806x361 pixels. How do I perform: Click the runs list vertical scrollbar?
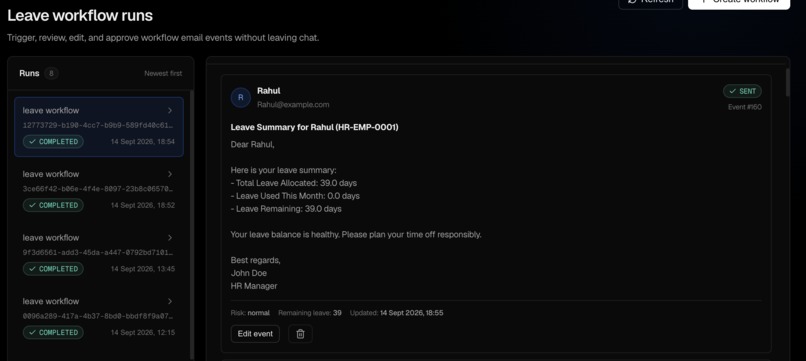point(192,224)
